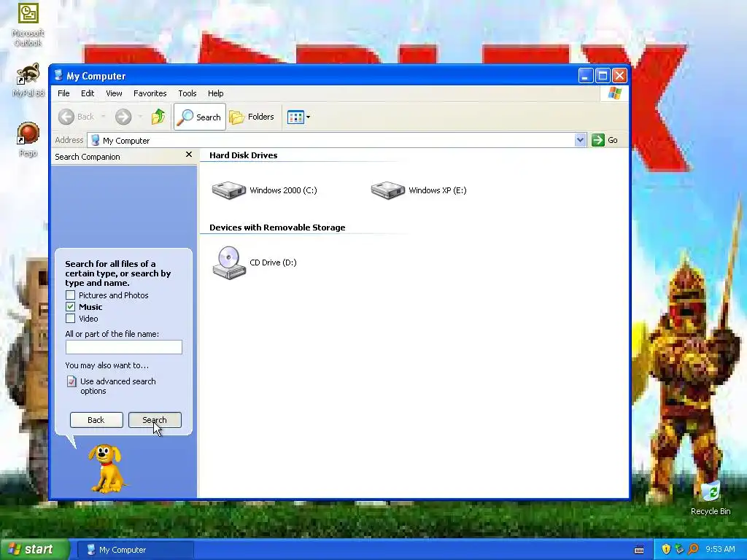The width and height of the screenshot is (747, 560).
Task: Click the file name text field
Action: point(124,347)
